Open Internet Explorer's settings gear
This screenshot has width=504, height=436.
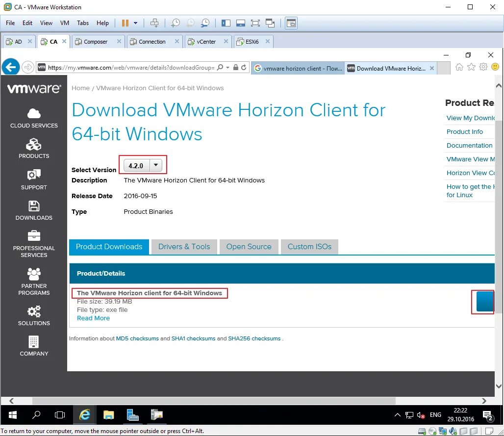(x=483, y=67)
